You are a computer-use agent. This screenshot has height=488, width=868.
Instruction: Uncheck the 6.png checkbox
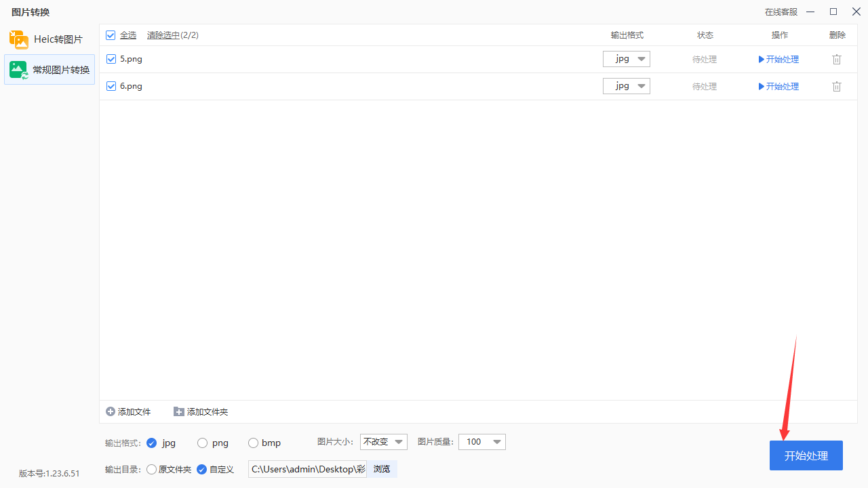point(111,86)
